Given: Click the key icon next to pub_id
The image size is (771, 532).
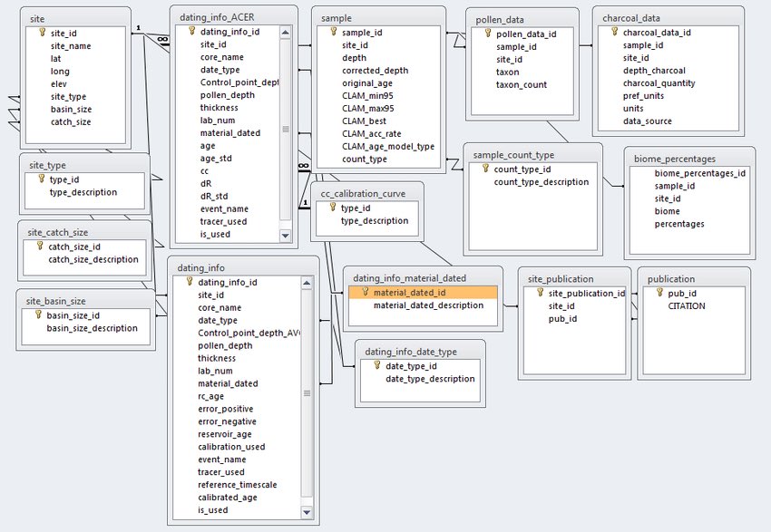Looking at the screenshot, I should (659, 294).
